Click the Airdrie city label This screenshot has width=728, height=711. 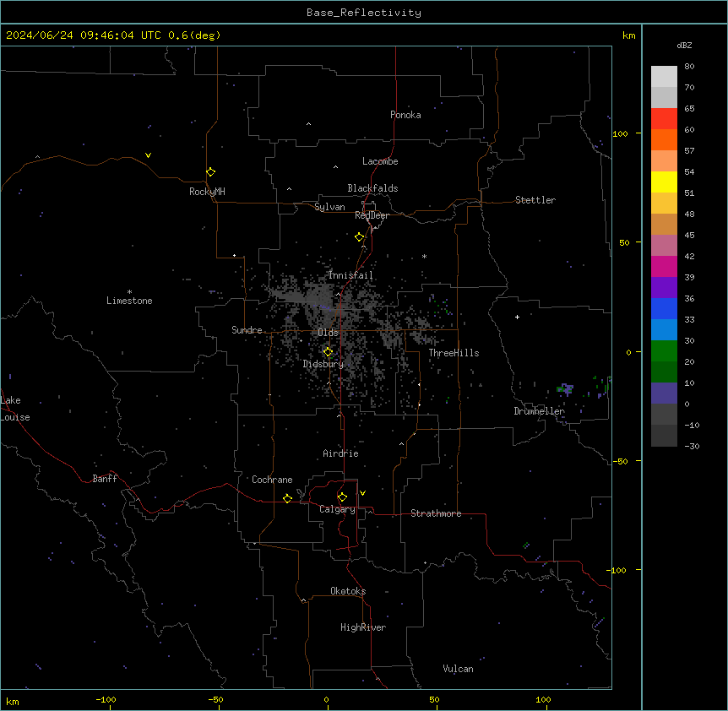pos(340,453)
